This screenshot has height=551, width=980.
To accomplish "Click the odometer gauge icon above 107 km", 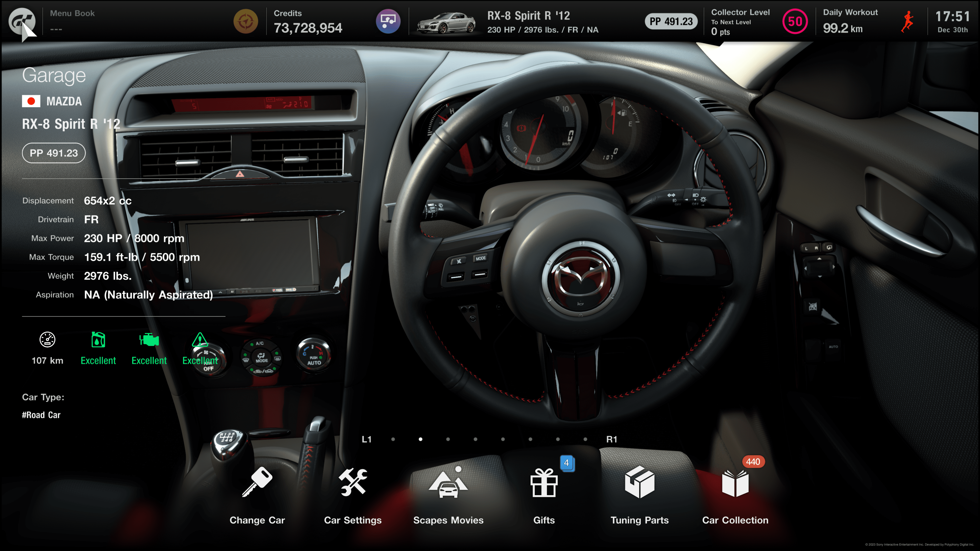I will click(47, 340).
